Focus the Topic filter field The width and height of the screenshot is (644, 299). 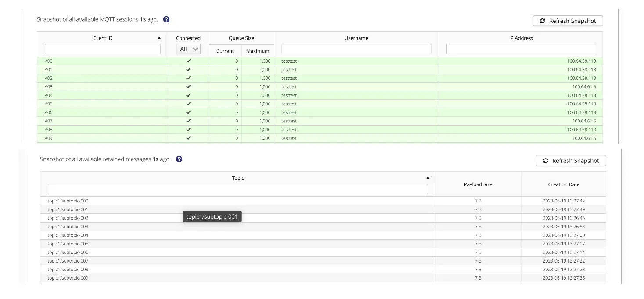point(238,189)
